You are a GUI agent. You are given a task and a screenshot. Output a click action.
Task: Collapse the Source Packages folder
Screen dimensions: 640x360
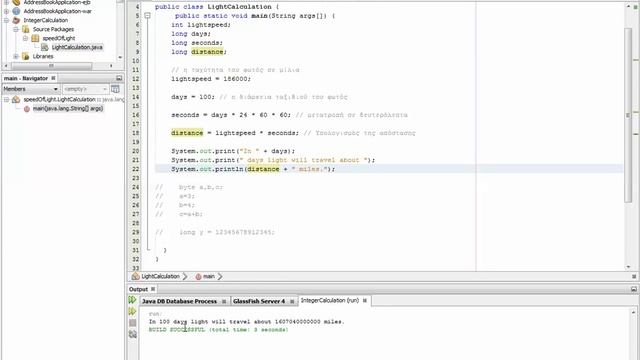point(16,29)
